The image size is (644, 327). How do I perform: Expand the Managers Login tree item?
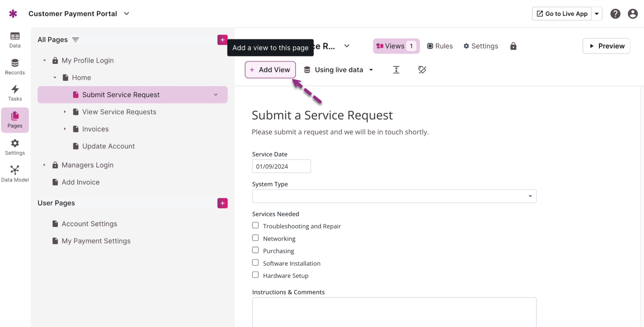(44, 165)
